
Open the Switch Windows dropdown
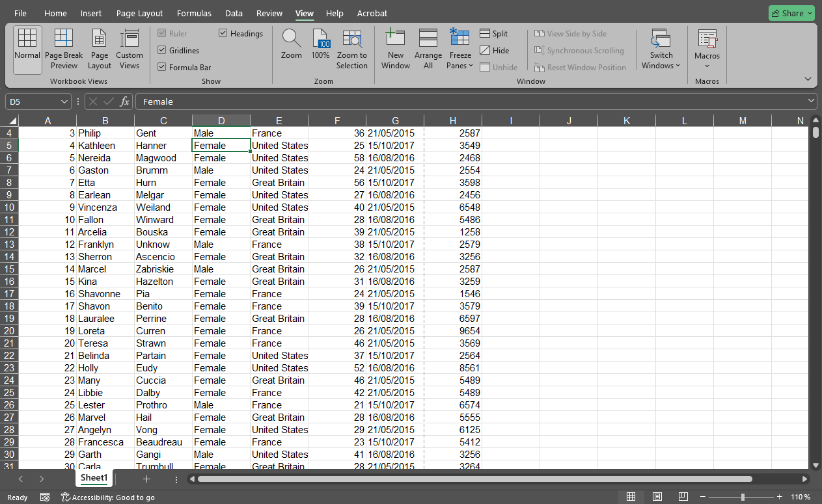pyautogui.click(x=661, y=60)
